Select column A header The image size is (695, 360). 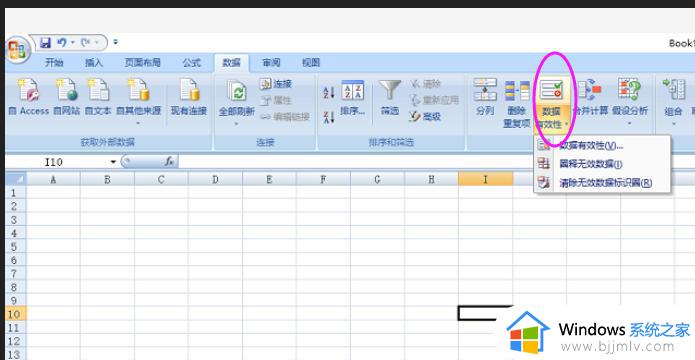[x=53, y=179]
